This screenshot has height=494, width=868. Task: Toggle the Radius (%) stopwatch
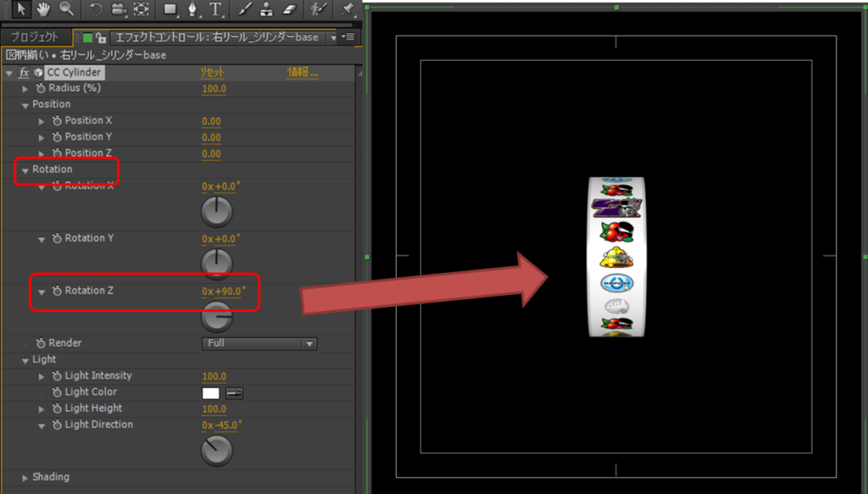tap(41, 88)
